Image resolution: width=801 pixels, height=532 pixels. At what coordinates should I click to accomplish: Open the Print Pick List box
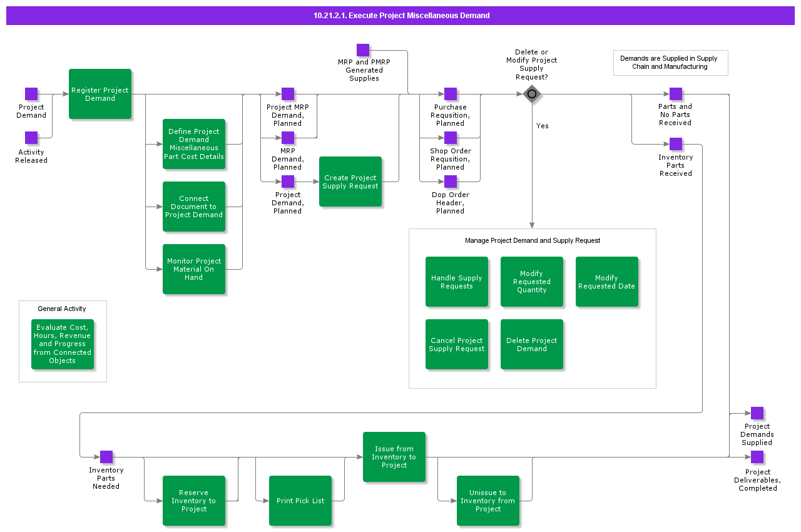tap(300, 501)
